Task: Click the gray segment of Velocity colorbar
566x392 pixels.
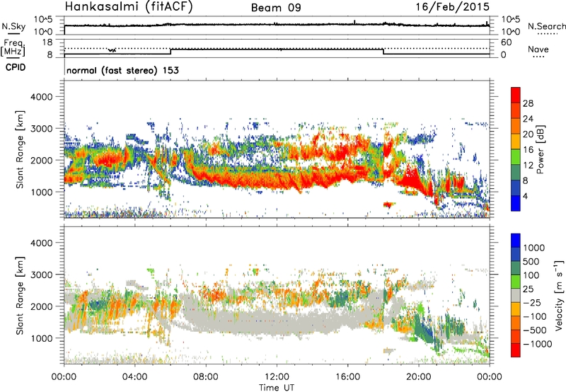Action: (x=516, y=295)
